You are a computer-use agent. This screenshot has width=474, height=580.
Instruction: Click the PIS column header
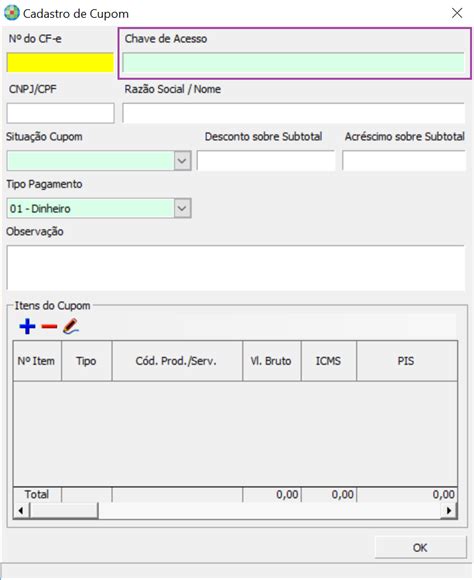[x=407, y=361]
